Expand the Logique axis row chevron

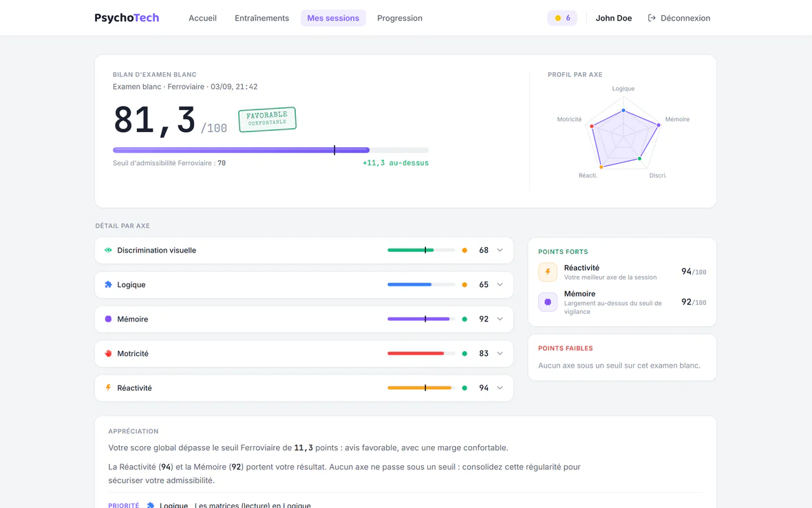(x=500, y=284)
